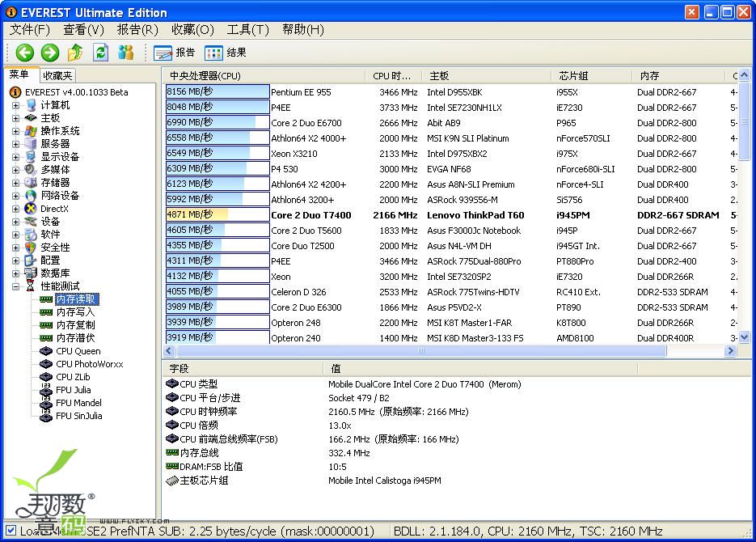756x542 pixels.
Task: Sort by 主板 column header
Action: point(487,76)
